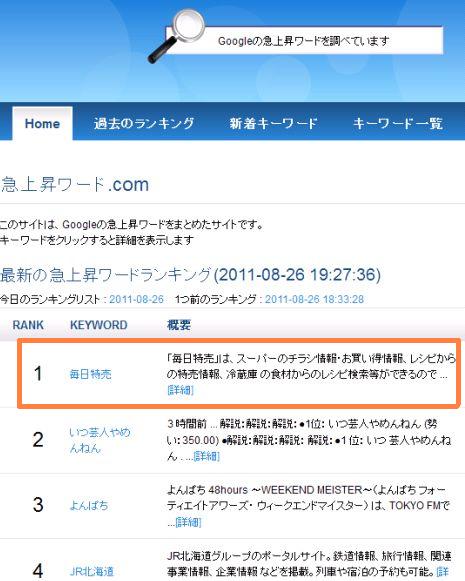The width and height of the screenshot is (465, 581).
Task: Click the JR北海道 keyword link
Action: click(x=92, y=571)
